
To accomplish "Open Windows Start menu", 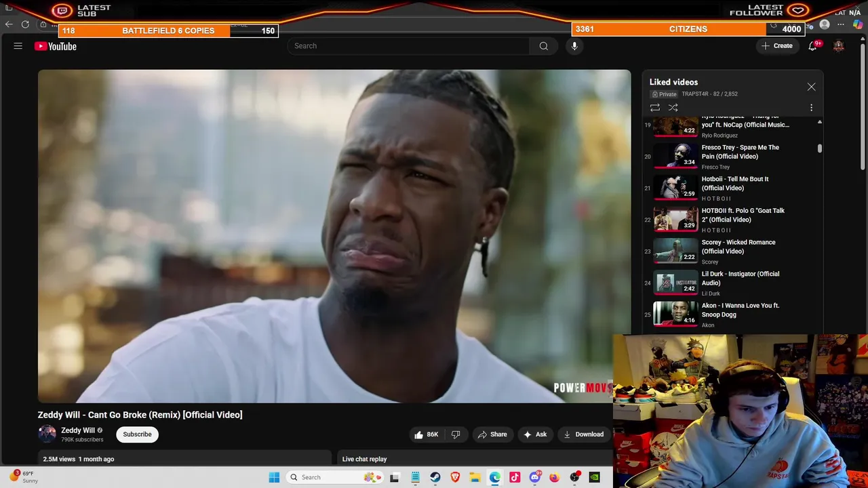I will pos(274,477).
